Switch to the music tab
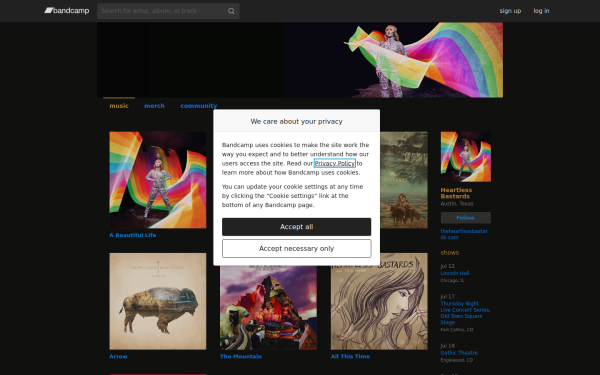This screenshot has height=375, width=600. coord(119,106)
